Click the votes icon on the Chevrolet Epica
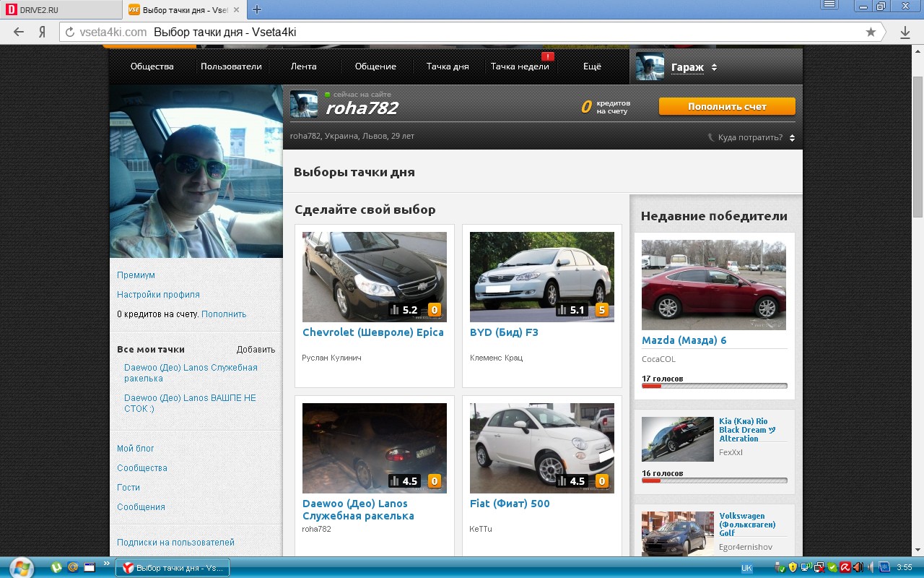 coord(394,310)
